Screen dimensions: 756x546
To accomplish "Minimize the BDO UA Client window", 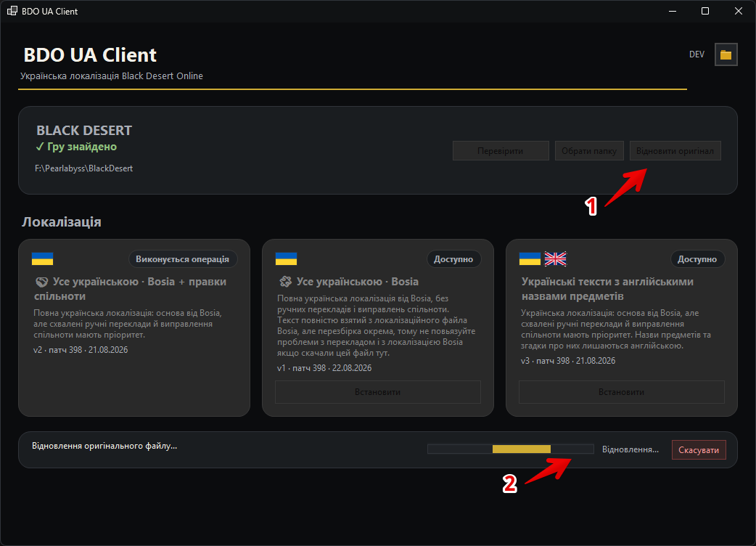I will pyautogui.click(x=673, y=11).
